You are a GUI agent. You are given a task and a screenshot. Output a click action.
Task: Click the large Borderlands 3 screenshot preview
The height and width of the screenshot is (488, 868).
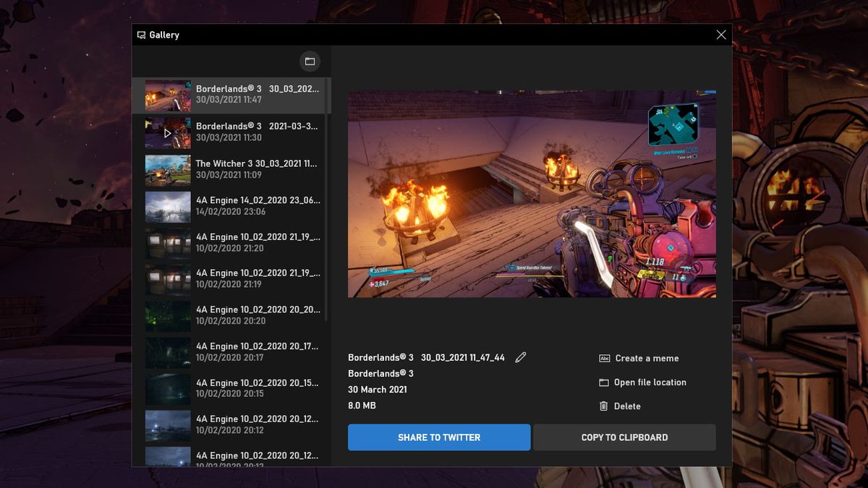click(532, 194)
